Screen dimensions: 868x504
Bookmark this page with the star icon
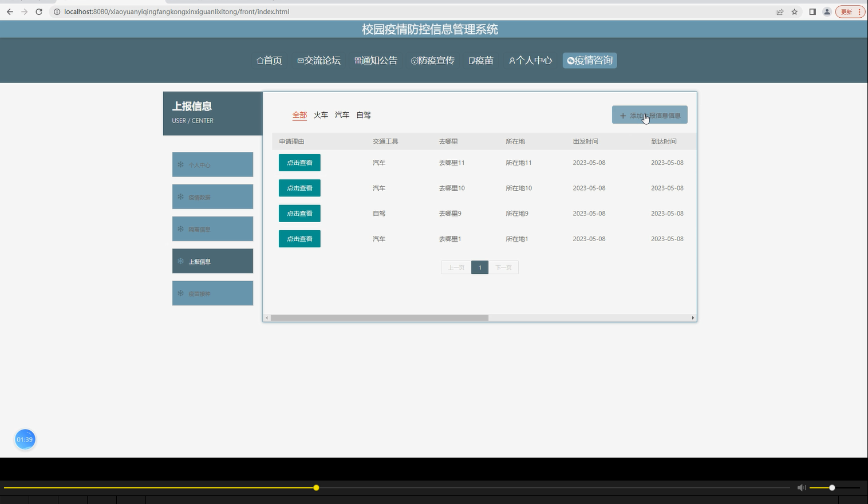point(795,11)
